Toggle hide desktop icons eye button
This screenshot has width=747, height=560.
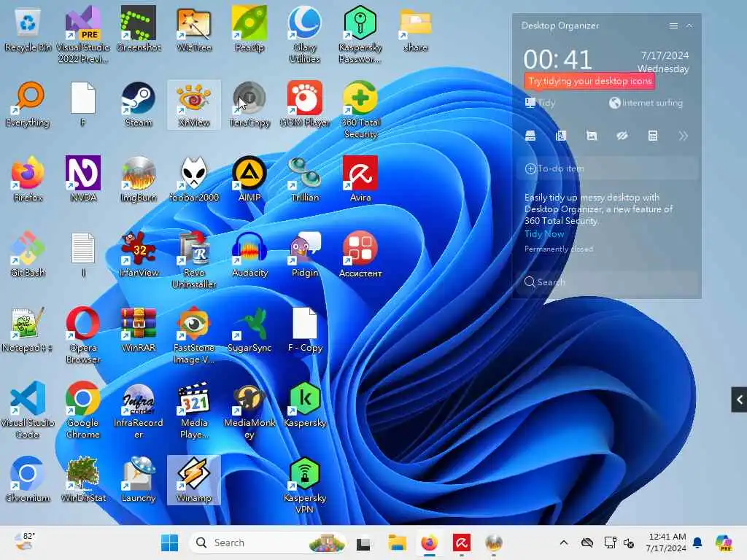point(622,136)
